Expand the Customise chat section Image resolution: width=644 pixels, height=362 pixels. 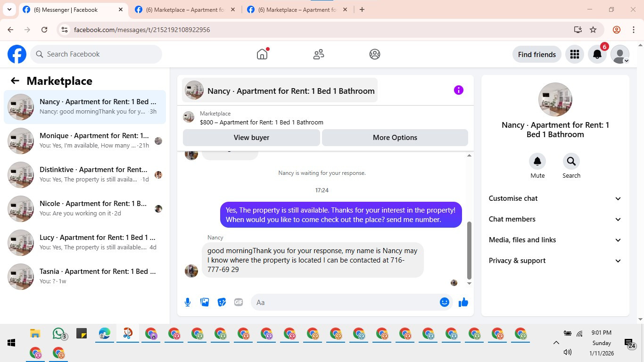(x=555, y=198)
